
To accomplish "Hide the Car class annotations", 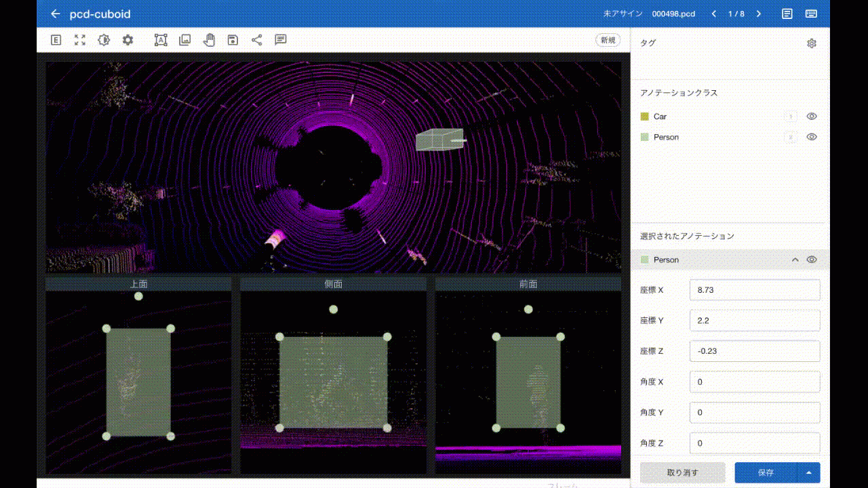I will point(812,117).
